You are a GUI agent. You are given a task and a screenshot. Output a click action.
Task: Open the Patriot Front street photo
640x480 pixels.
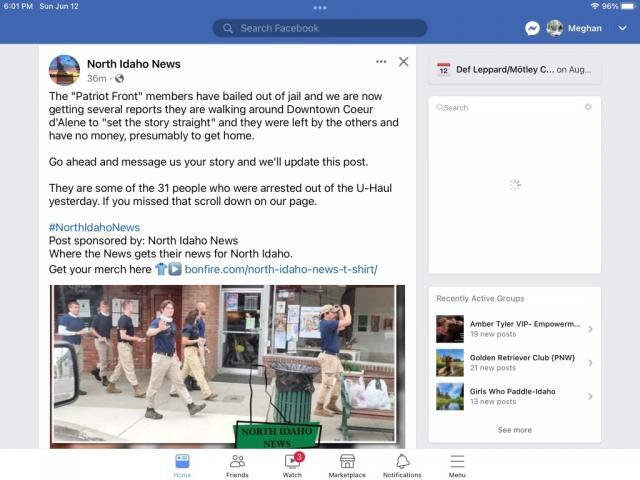[227, 366]
